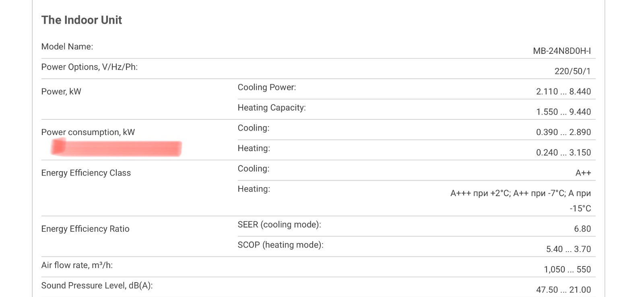Click the Cooling Power label

(x=267, y=87)
